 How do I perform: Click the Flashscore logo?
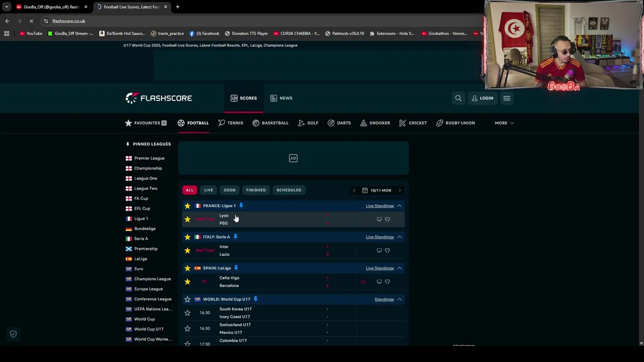point(159,98)
